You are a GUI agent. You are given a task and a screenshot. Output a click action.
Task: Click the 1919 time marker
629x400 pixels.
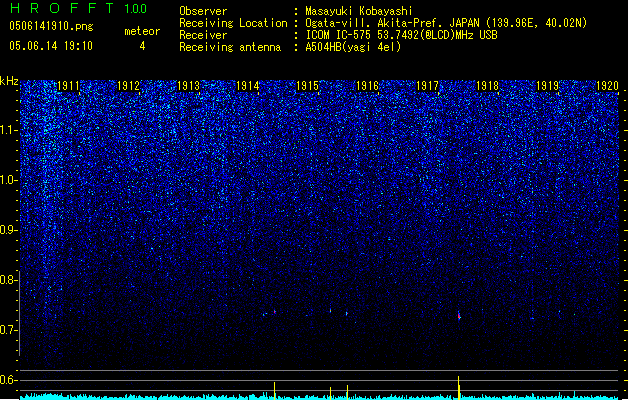tap(547, 86)
